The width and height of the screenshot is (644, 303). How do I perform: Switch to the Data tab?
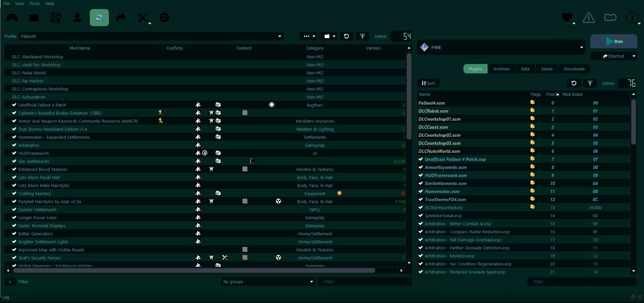tap(525, 69)
